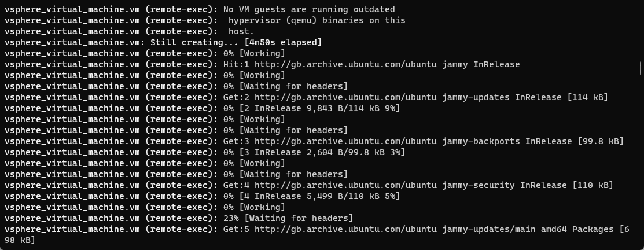644x250 pixels.
Task: Click the 'No VM guests are running outdated' text
Action: point(309,9)
